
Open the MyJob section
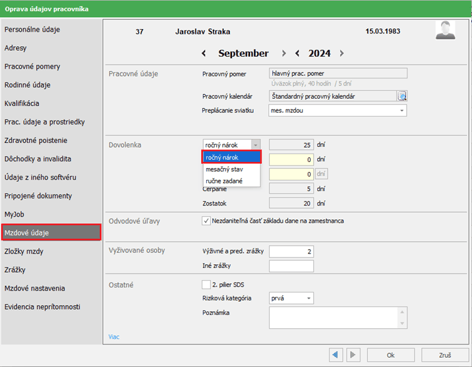pyautogui.click(x=14, y=214)
